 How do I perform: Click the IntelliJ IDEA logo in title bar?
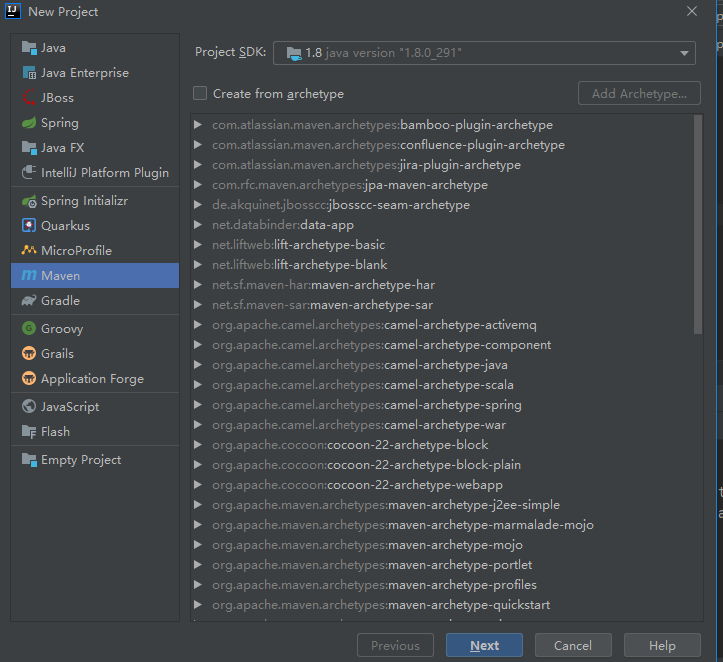(x=12, y=12)
